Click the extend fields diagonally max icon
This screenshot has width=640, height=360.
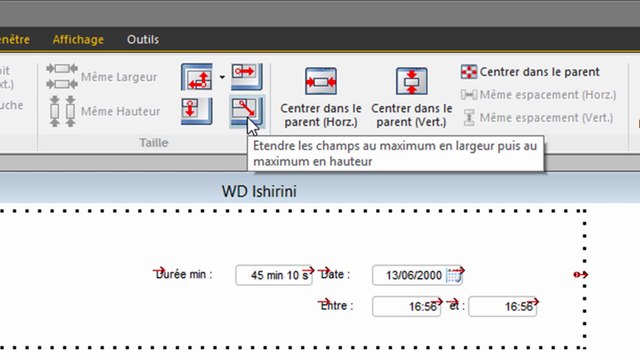point(247,111)
